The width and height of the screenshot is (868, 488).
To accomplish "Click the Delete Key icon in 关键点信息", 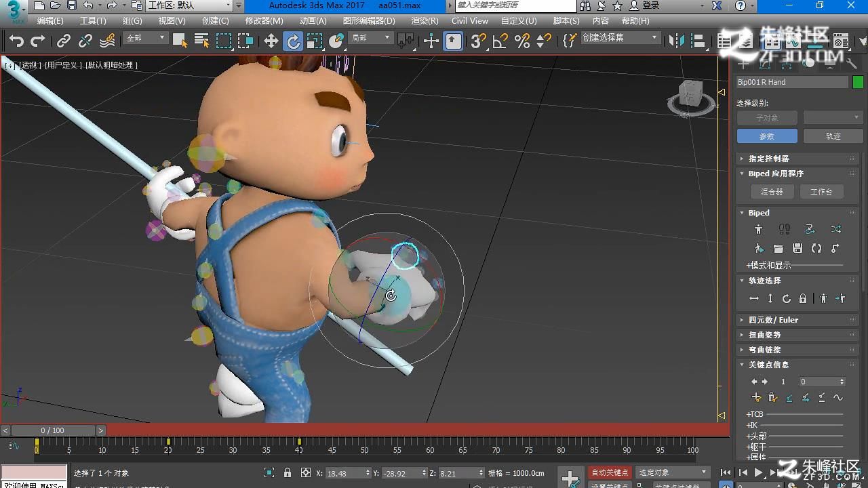I will [x=772, y=397].
